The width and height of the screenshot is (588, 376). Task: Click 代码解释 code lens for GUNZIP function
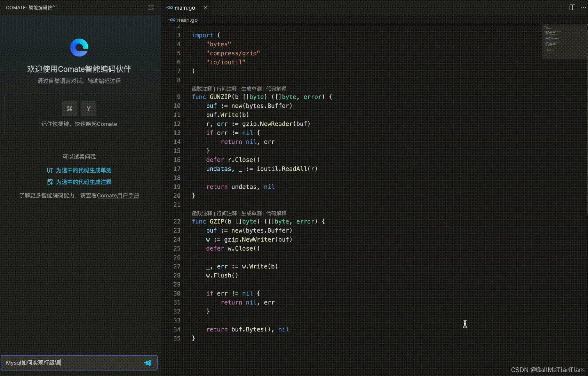tap(276, 89)
